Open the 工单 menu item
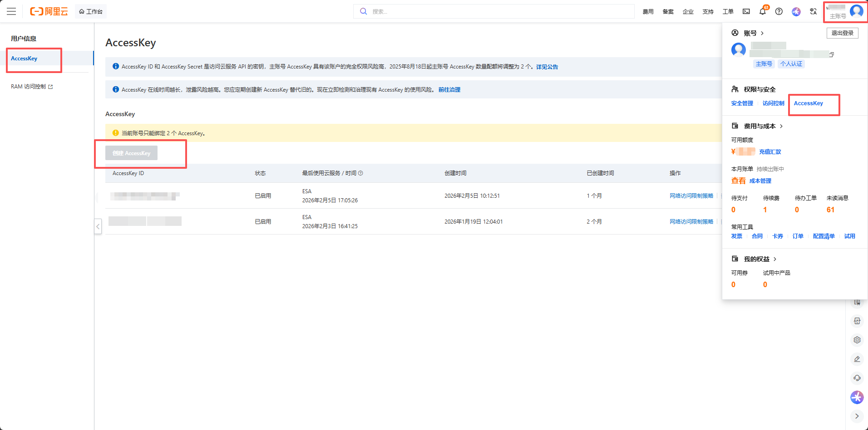The image size is (868, 430). click(727, 11)
